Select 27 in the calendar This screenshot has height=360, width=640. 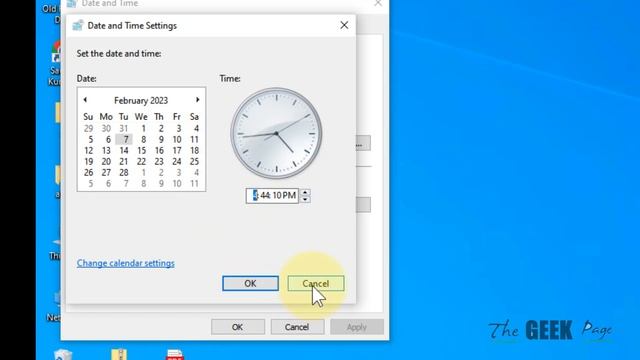coord(106,173)
